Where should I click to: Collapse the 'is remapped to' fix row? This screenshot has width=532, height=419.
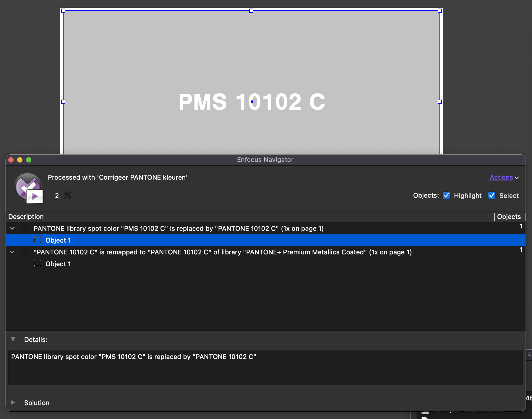pos(12,252)
